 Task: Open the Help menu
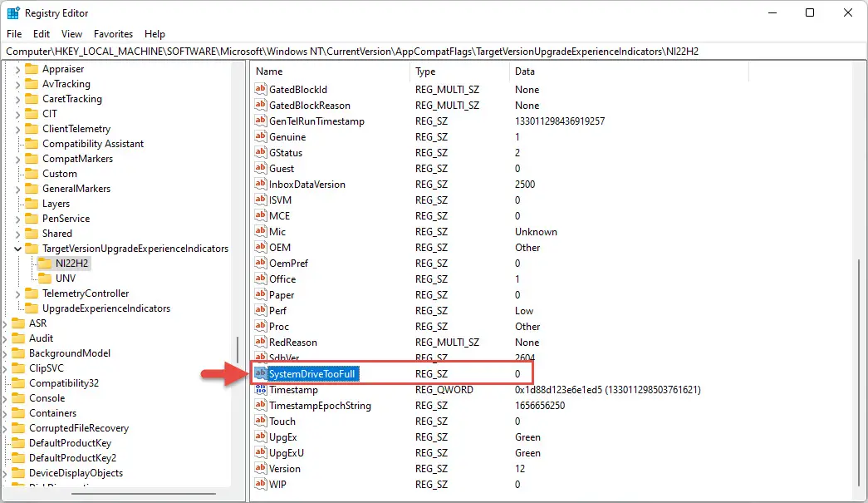coord(155,34)
